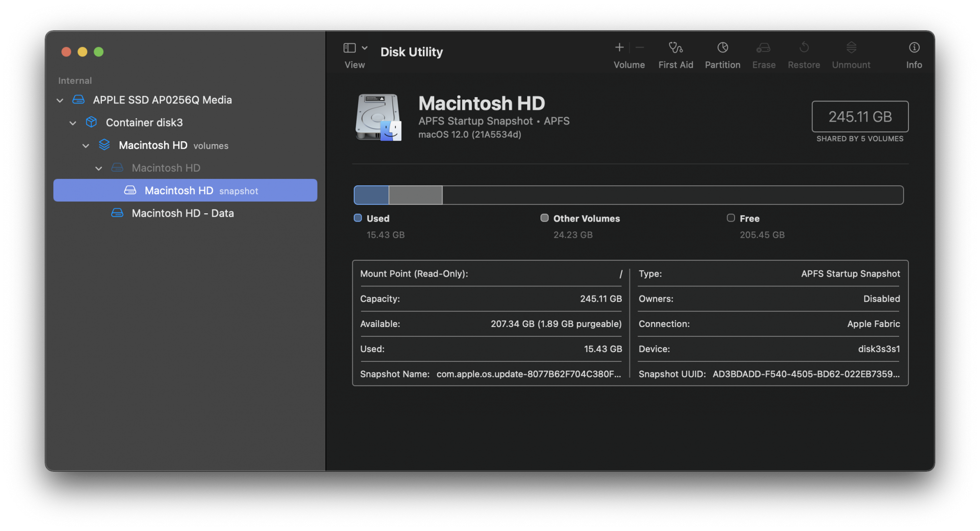Screen dimensions: 980x531
Task: Click the Macintosh HD heading
Action: point(482,103)
